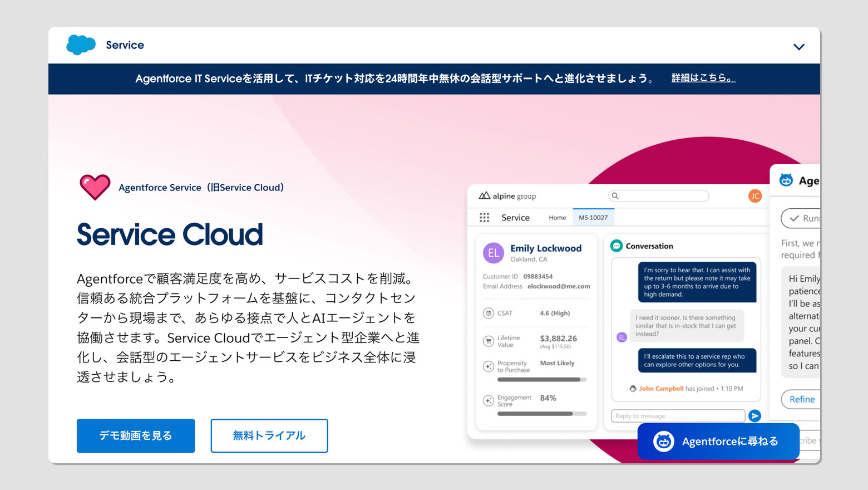Click the Service Cloud main heading
868x490 pixels.
pyautogui.click(x=170, y=234)
